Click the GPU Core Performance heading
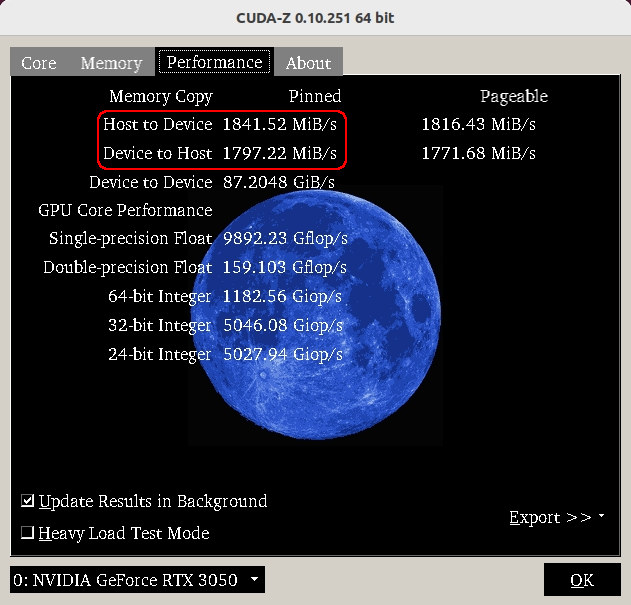The height and width of the screenshot is (605, 631). (125, 210)
